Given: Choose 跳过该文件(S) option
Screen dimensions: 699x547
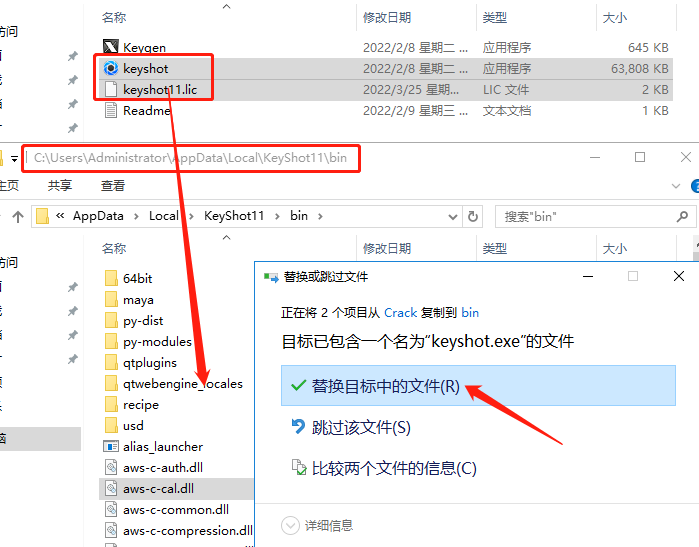Looking at the screenshot, I should coord(351,427).
